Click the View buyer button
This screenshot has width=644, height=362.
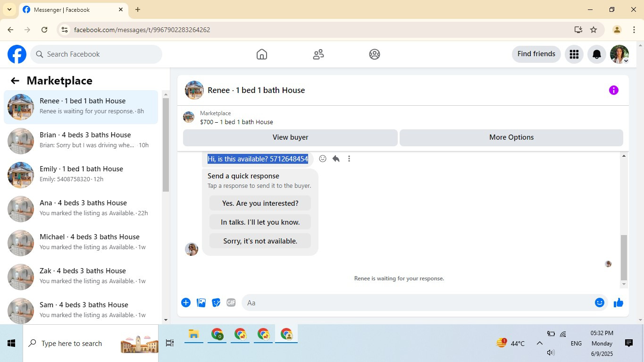(x=290, y=137)
